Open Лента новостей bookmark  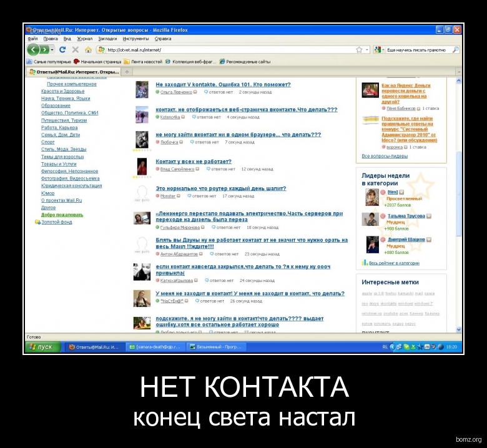143,62
